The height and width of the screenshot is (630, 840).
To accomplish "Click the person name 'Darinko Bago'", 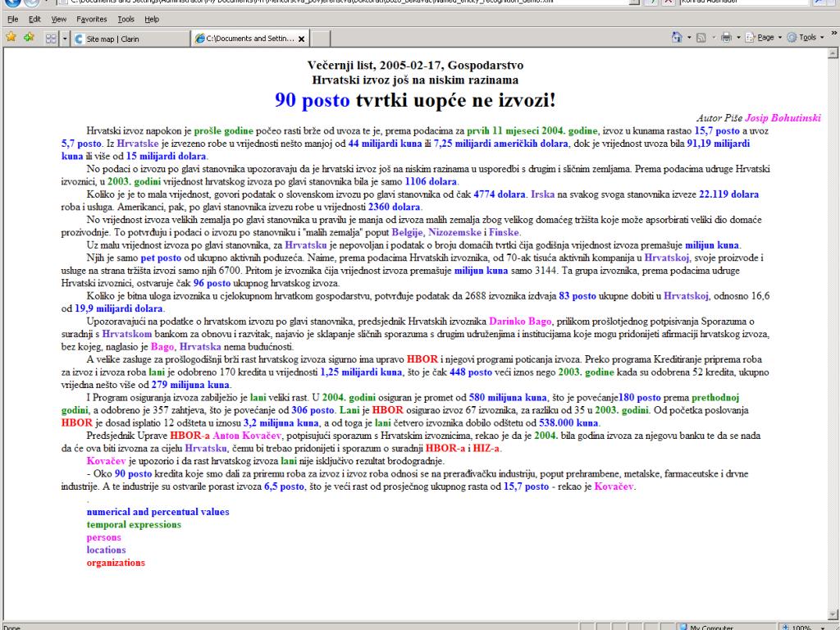I will tap(520, 322).
